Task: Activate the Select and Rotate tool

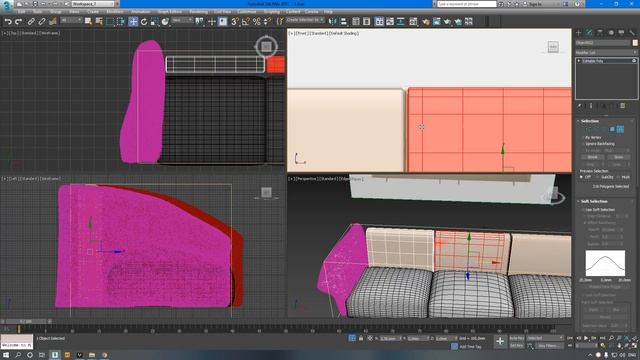Action: [x=144, y=22]
